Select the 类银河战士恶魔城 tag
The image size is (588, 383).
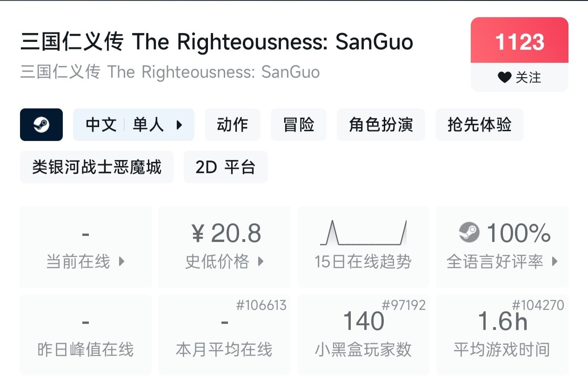[x=97, y=167]
